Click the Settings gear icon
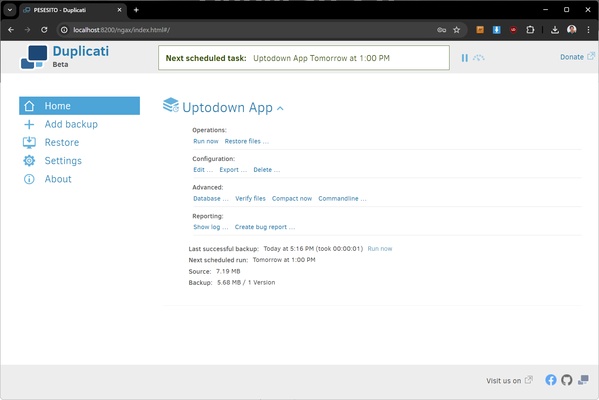599x400 pixels. [x=29, y=161]
